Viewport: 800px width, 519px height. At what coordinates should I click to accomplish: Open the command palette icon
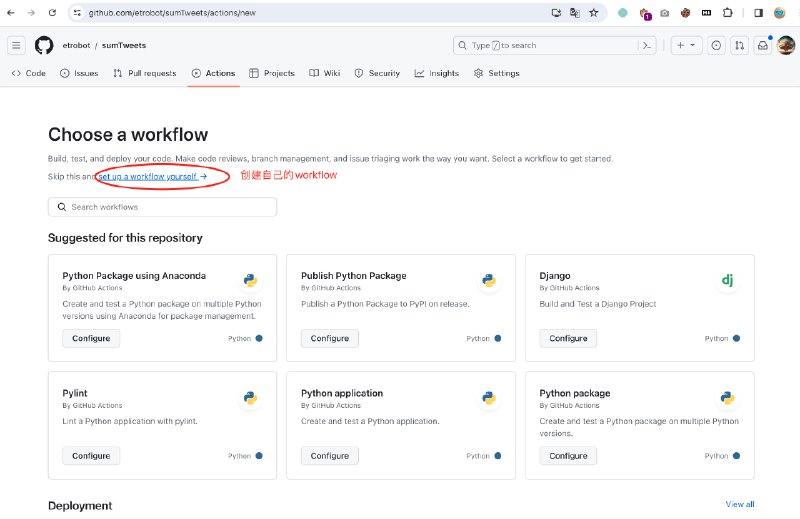(x=647, y=45)
